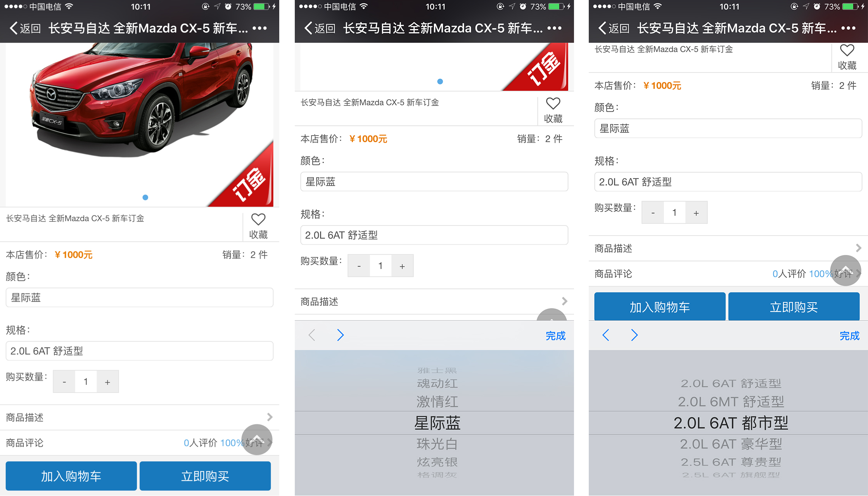Tap the red Mazda CX-5 product image
Image resolution: width=868 pixels, height=496 pixels.
tap(140, 125)
